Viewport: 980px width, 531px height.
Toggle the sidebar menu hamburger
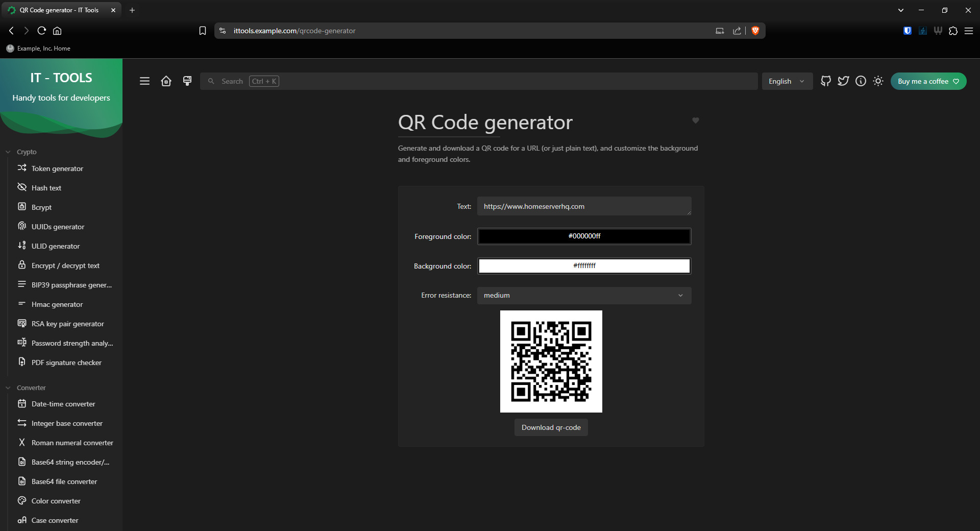(x=144, y=81)
